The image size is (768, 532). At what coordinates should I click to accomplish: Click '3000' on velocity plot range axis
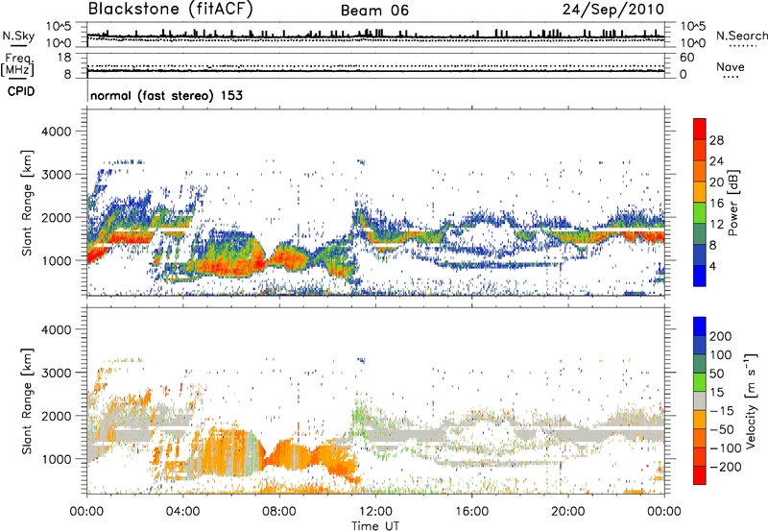point(56,373)
